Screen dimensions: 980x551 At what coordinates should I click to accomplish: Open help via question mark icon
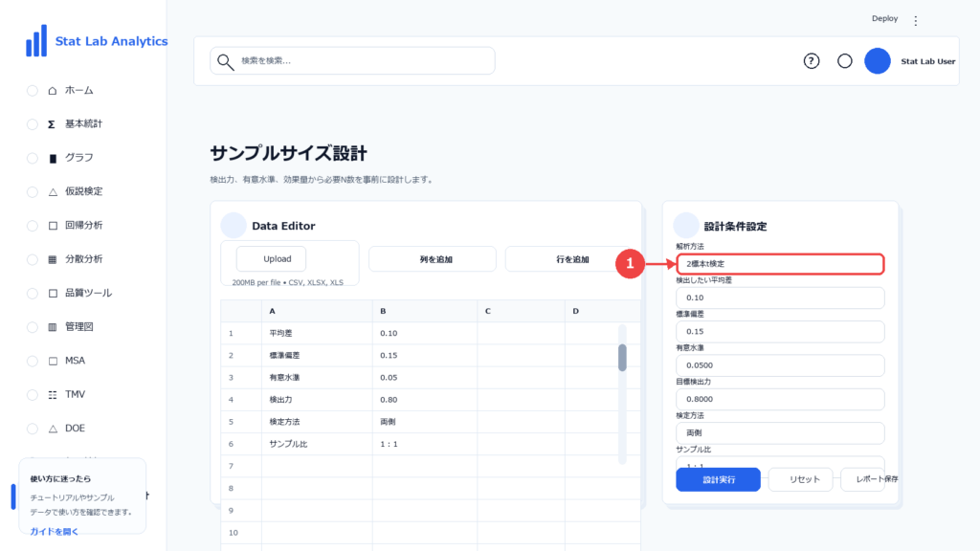click(x=812, y=61)
